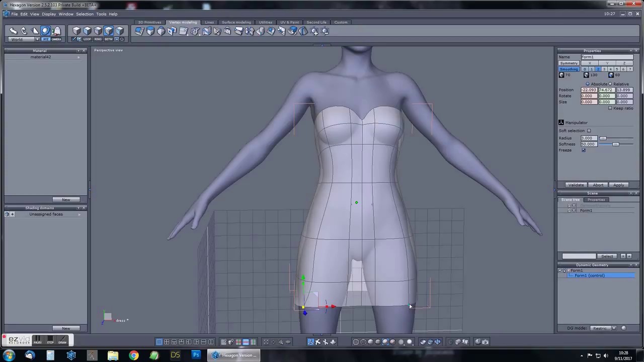Toggle CAMERA manipulator orientation

point(56,39)
